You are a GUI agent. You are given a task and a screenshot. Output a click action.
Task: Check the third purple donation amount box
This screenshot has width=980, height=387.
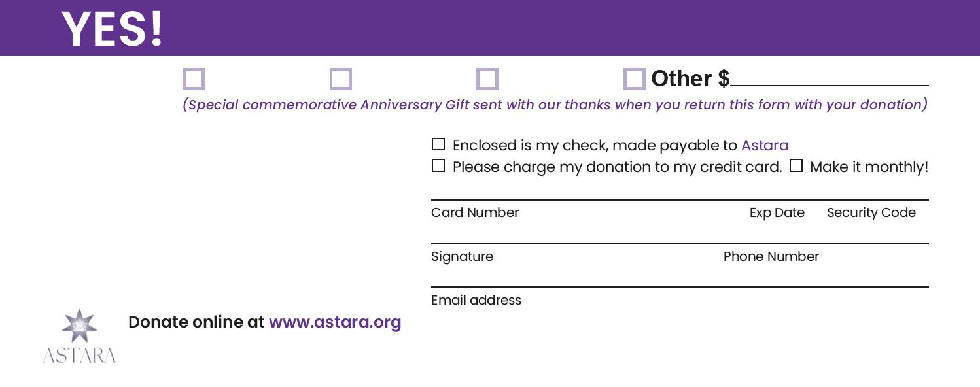487,79
